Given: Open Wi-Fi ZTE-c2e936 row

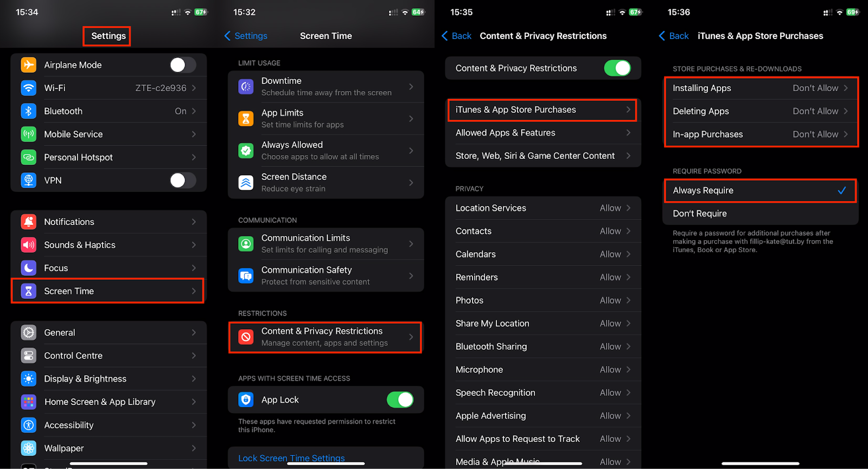Looking at the screenshot, I should point(108,88).
